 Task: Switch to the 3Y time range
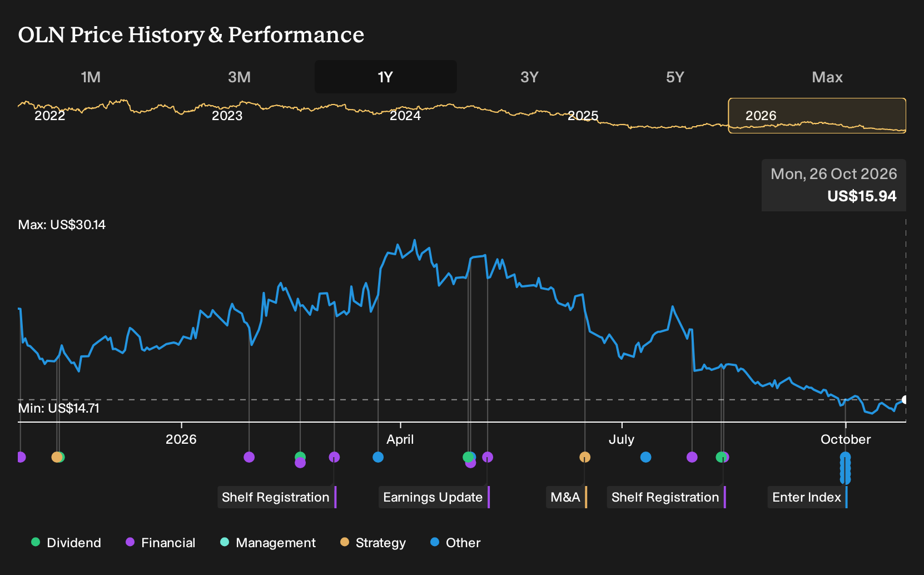[x=529, y=77]
